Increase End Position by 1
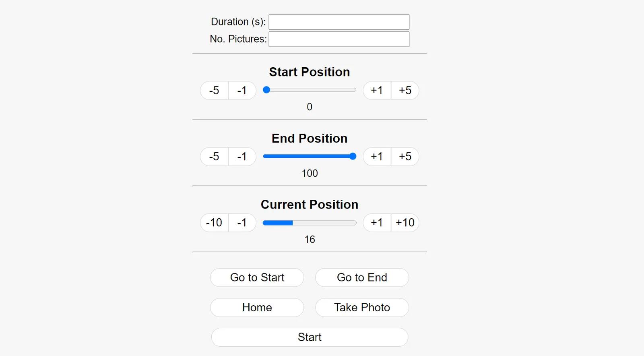This screenshot has height=356, width=644. click(x=377, y=157)
